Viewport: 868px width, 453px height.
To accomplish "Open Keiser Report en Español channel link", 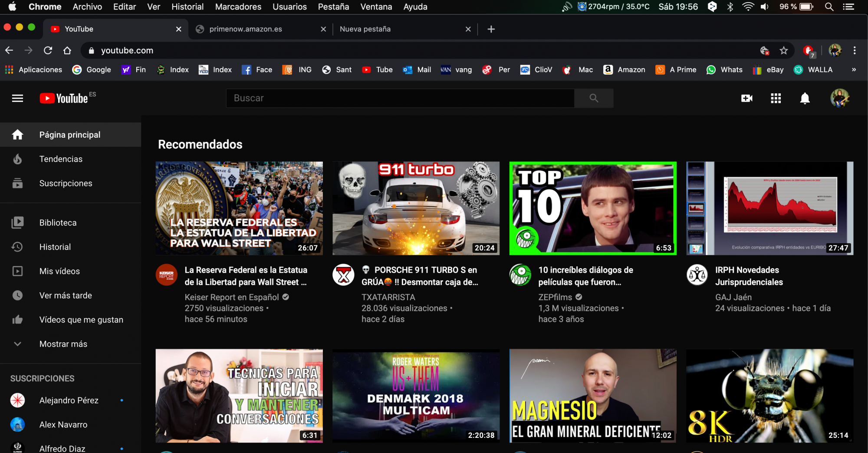I will 232,297.
